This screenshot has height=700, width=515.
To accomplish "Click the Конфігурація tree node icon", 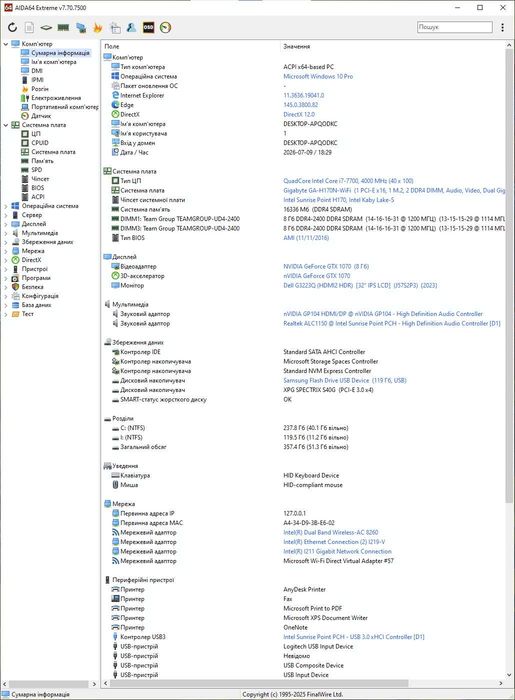I will [15, 296].
